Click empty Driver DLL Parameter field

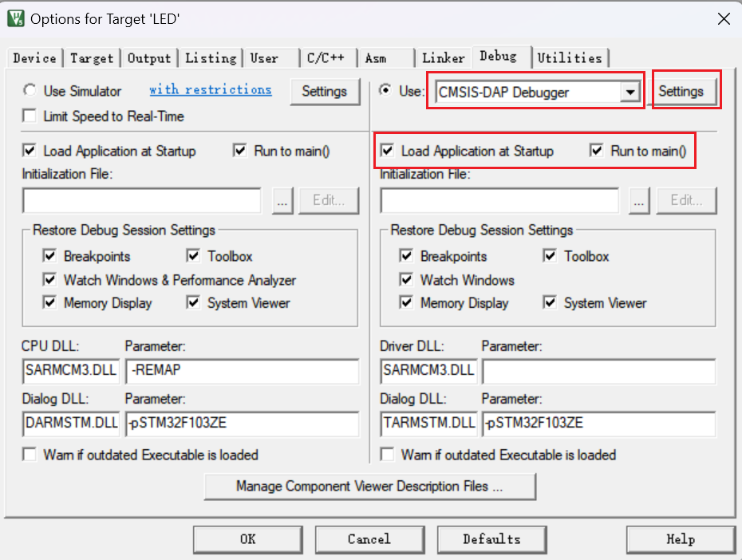point(599,371)
